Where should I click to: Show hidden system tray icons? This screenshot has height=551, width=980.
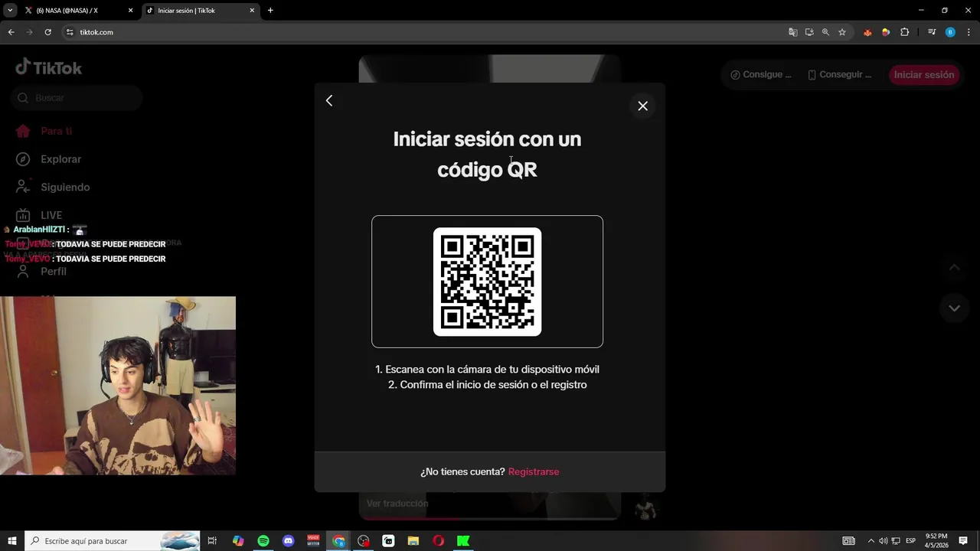[871, 541]
